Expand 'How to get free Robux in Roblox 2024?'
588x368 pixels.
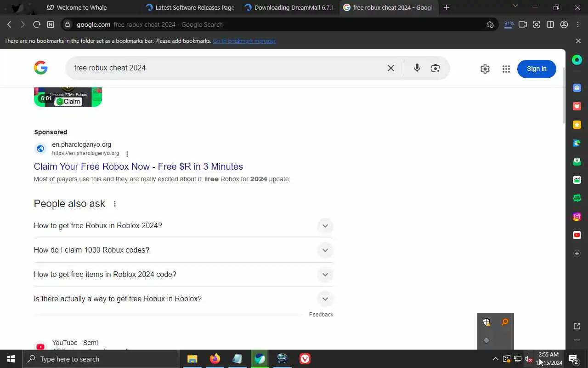click(x=183, y=226)
